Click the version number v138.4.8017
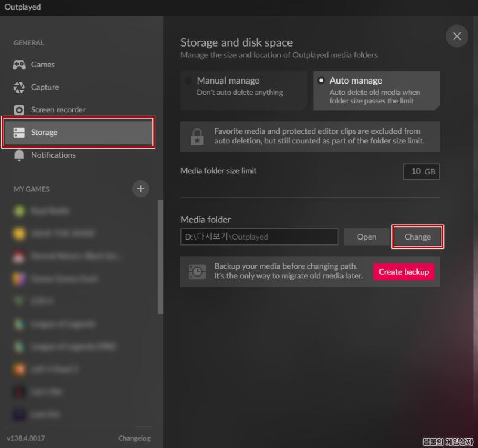Image resolution: width=478 pixels, height=448 pixels. point(26,438)
